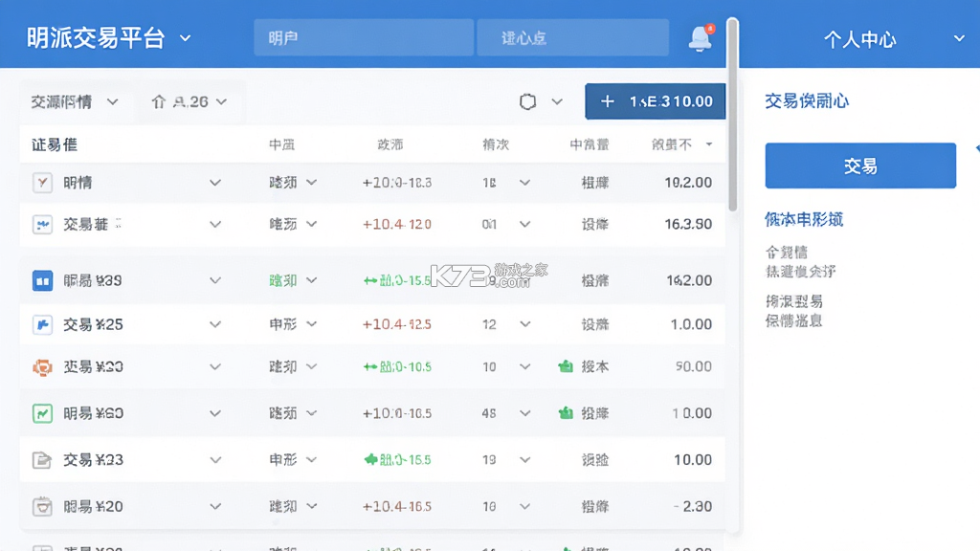Click the document icon of 交易 ¥33

[x=42, y=460]
